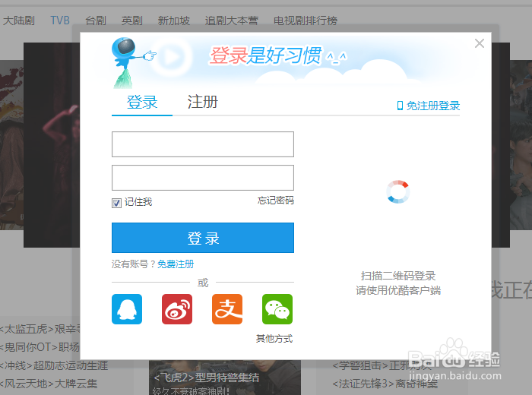Open the 大陆剧 menu in background page
Viewport: 532px width, 395px height.
pos(19,21)
